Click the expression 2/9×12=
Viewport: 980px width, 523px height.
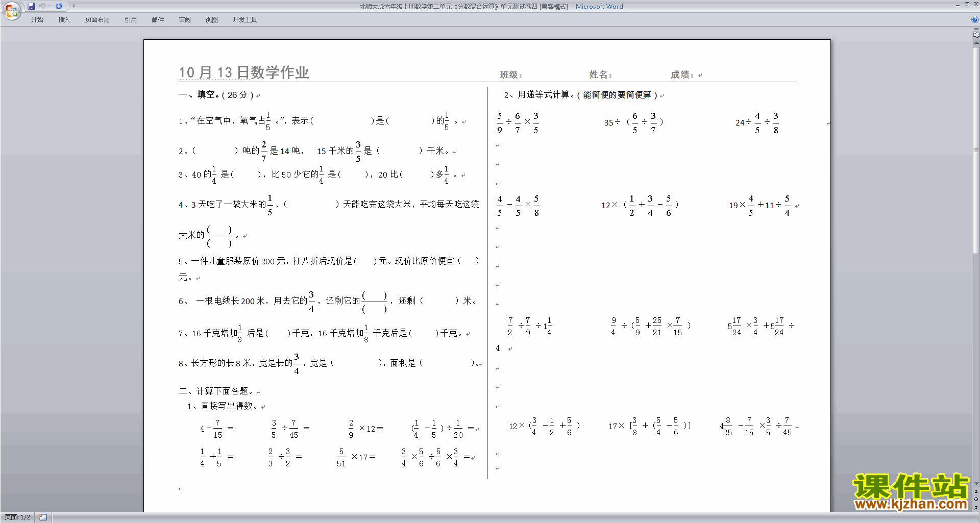[x=365, y=429]
